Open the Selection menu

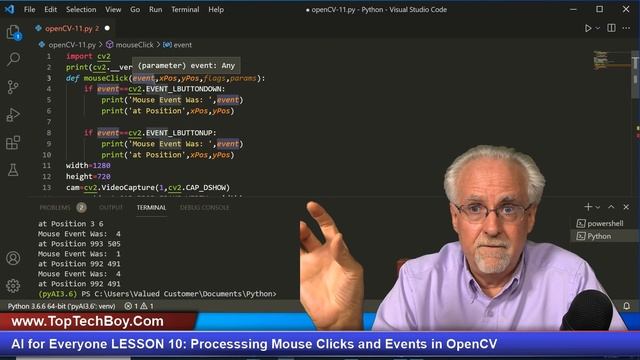[x=81, y=9]
